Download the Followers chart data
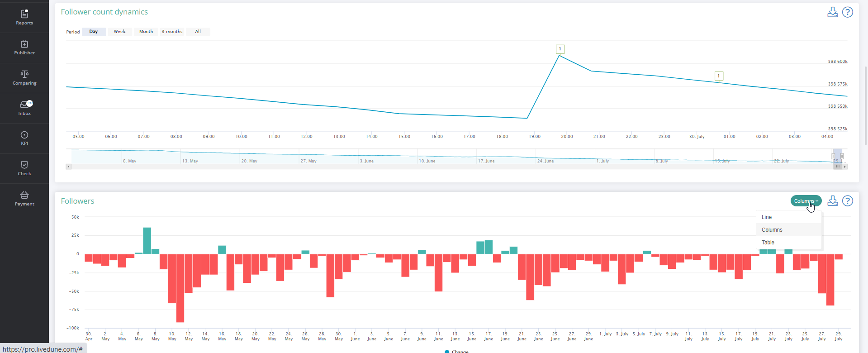The image size is (868, 353). point(832,201)
